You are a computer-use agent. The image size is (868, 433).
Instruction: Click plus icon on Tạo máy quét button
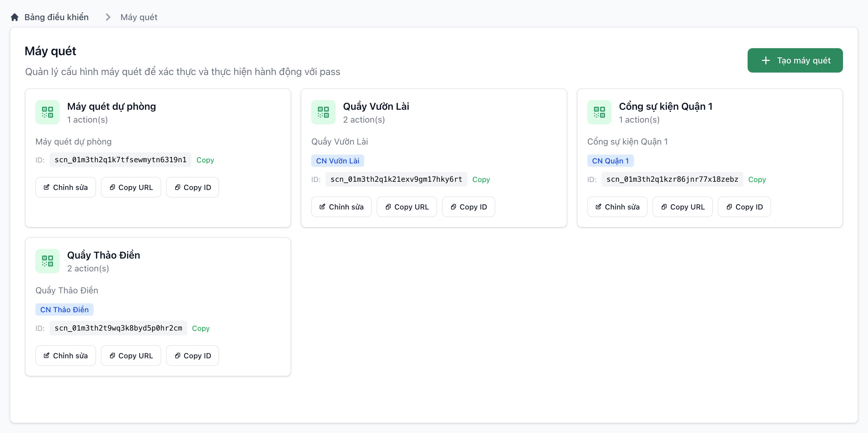tap(766, 60)
